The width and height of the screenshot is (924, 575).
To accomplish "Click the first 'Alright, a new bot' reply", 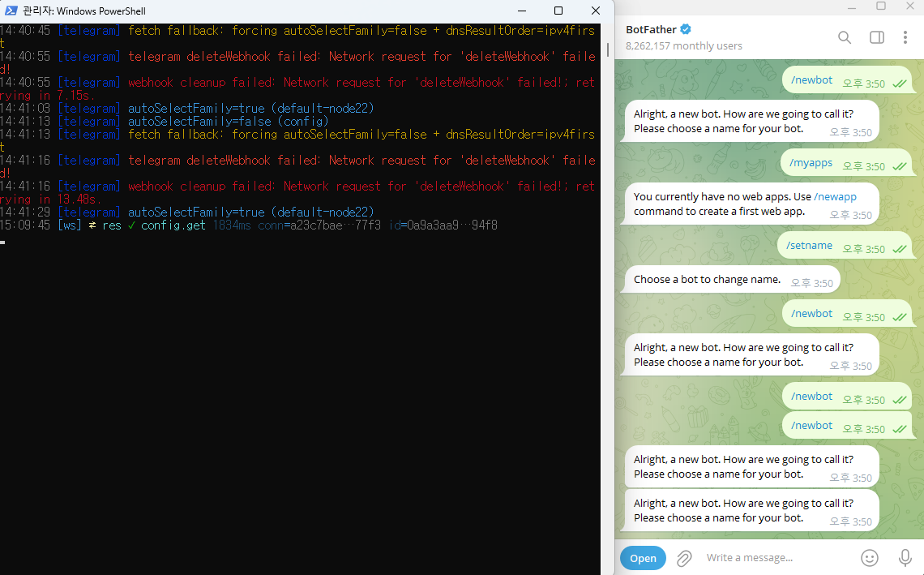I will point(752,122).
